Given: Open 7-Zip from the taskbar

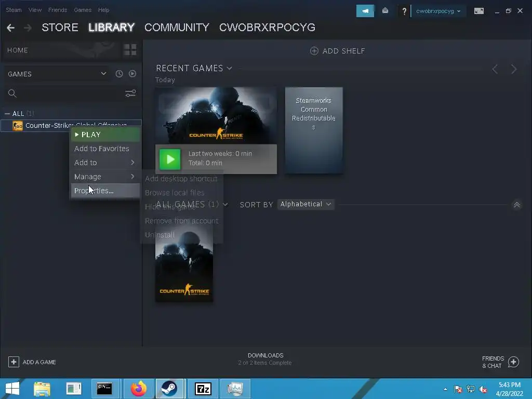Looking at the screenshot, I should coord(203,389).
